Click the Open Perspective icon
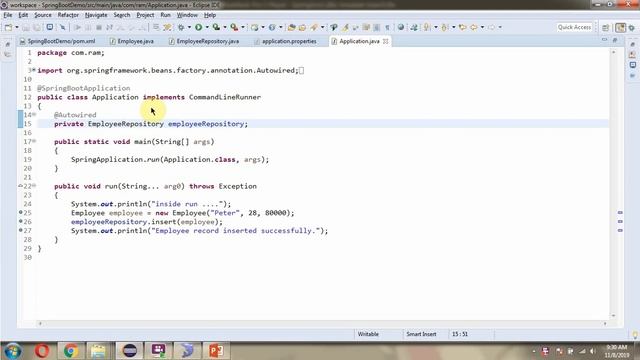Image resolution: width=640 pixels, height=360 pixels. [606, 27]
